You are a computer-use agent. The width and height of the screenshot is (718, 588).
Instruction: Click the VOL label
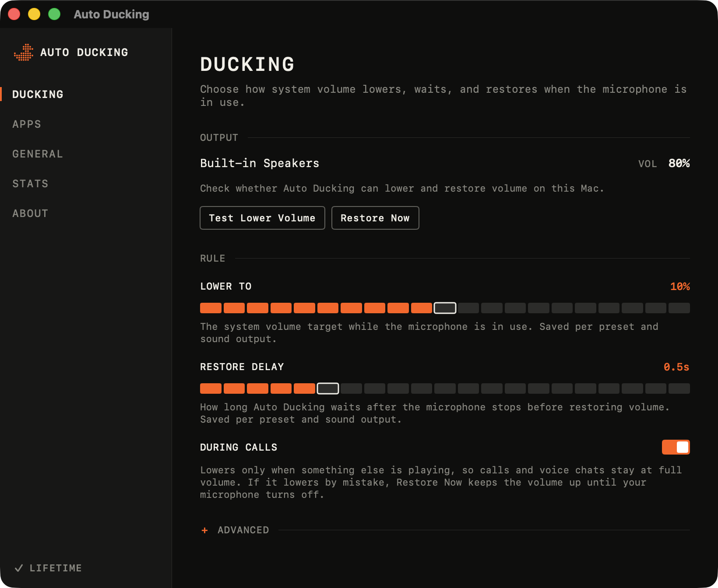point(648,164)
